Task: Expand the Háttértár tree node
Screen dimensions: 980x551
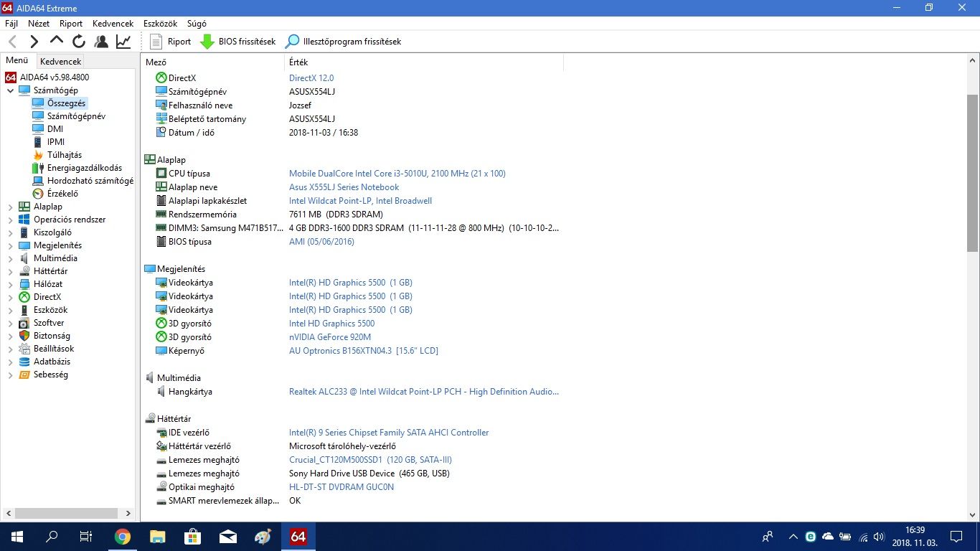Action: point(10,271)
